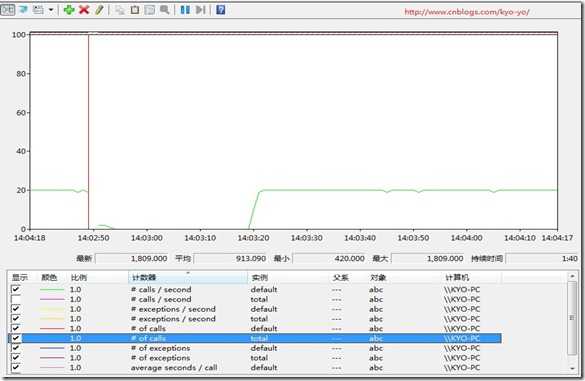Open the properties toolbar icon
This screenshot has height=381, width=585.
coord(150,10)
